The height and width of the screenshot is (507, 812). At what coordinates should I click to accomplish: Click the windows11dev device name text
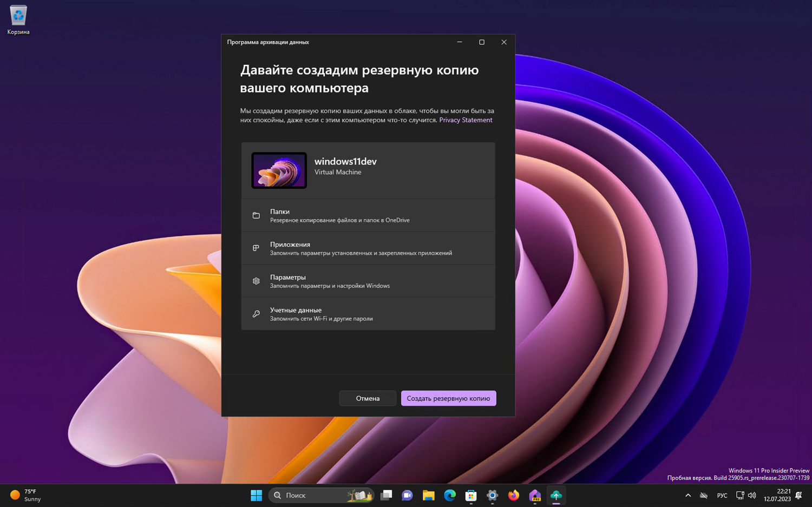345,161
